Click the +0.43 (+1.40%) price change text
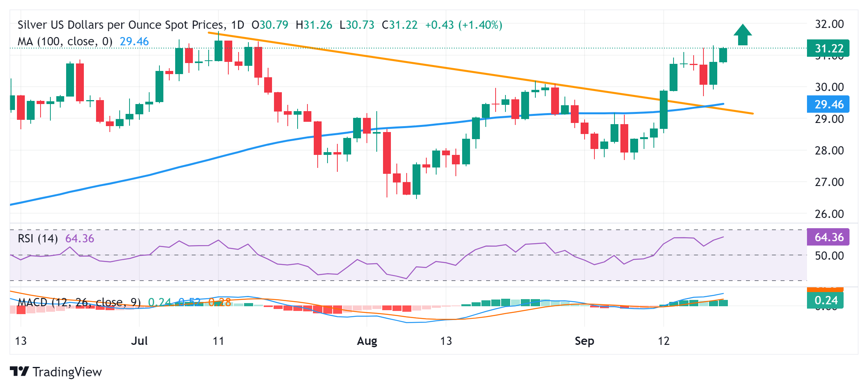868x389 pixels. pyautogui.click(x=463, y=25)
